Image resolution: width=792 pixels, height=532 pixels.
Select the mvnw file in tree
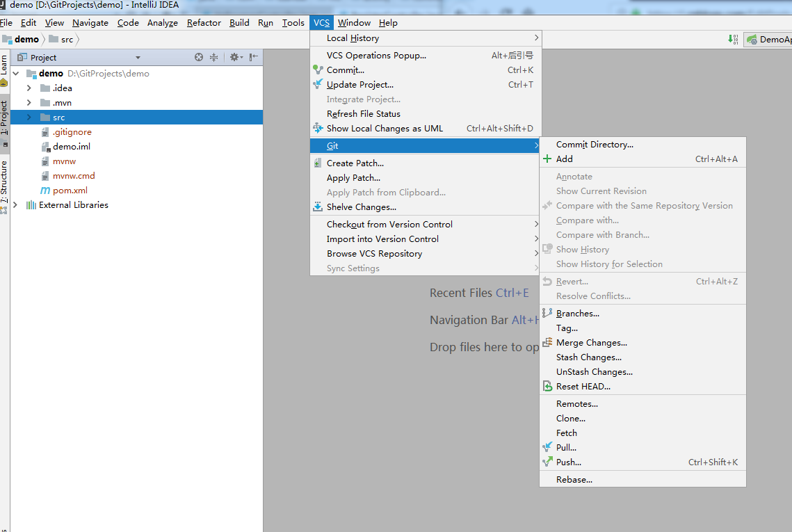(x=64, y=161)
